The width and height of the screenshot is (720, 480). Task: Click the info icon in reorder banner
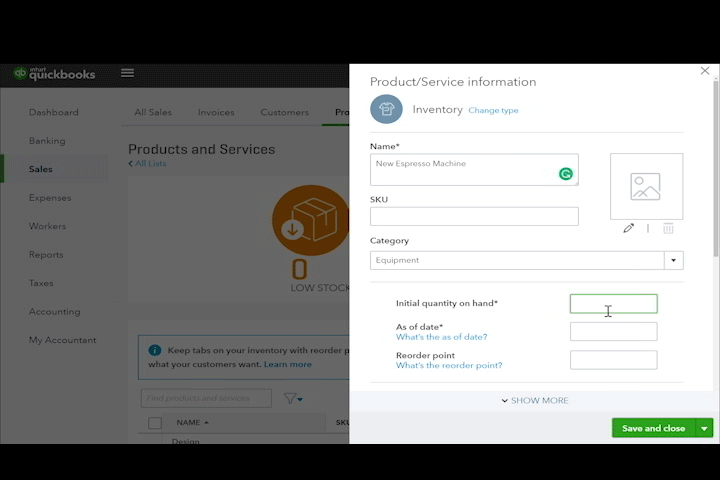tap(155, 350)
